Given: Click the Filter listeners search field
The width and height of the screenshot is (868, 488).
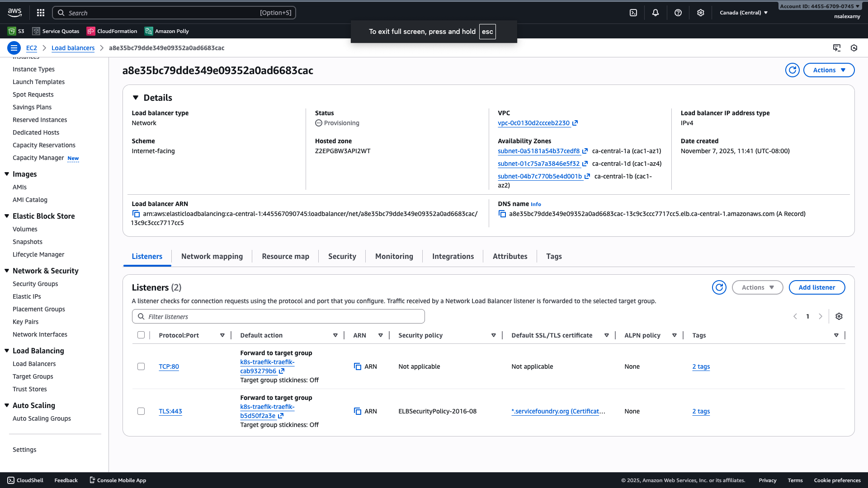Looking at the screenshot, I should coord(278,316).
